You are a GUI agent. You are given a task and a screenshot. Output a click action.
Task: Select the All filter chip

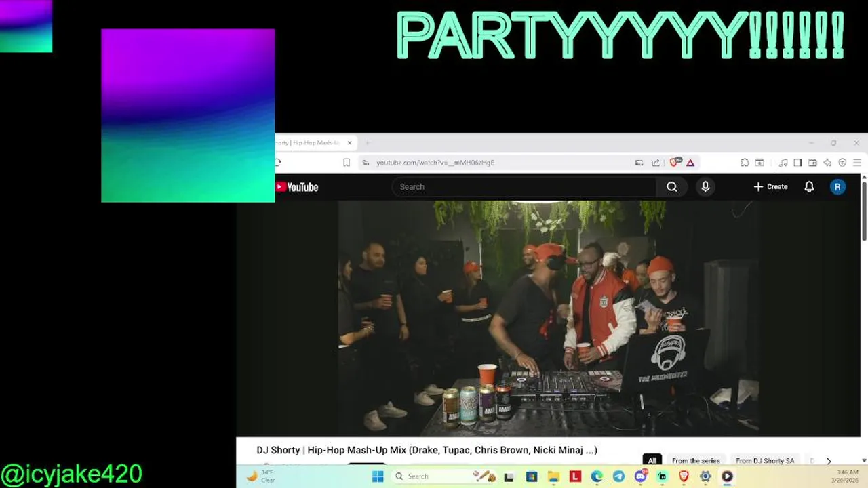pos(652,461)
